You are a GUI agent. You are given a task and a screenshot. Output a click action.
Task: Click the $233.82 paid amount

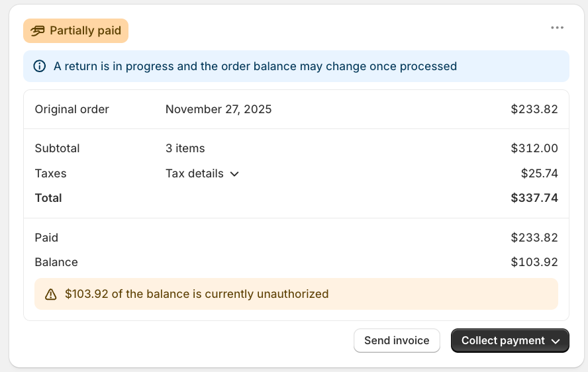click(x=534, y=238)
